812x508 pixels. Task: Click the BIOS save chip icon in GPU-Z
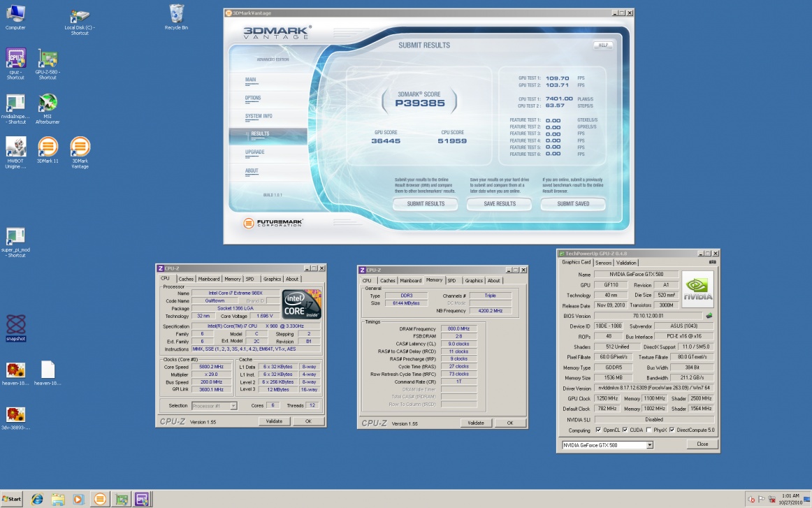709,315
